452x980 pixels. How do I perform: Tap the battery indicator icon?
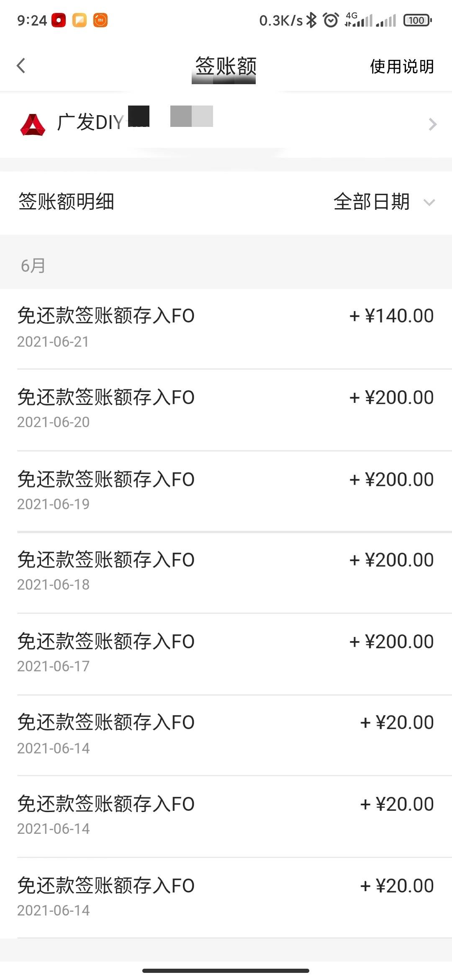coord(417,20)
